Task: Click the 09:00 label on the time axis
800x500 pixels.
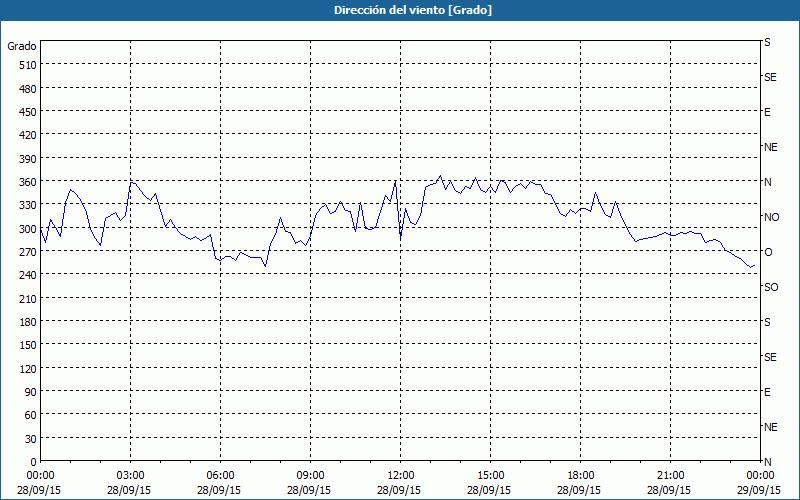Action: [x=310, y=476]
